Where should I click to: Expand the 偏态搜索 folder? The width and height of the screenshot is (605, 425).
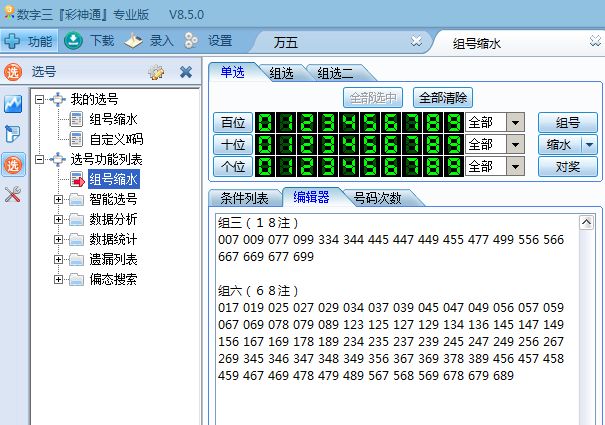58,279
